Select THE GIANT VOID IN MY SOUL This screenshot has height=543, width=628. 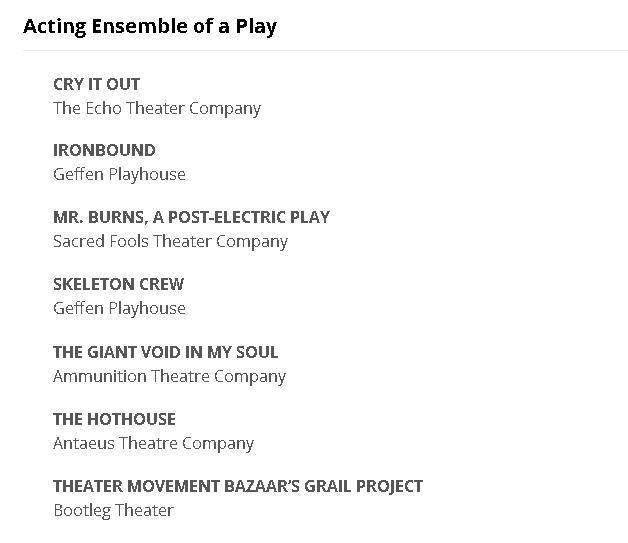coord(165,352)
